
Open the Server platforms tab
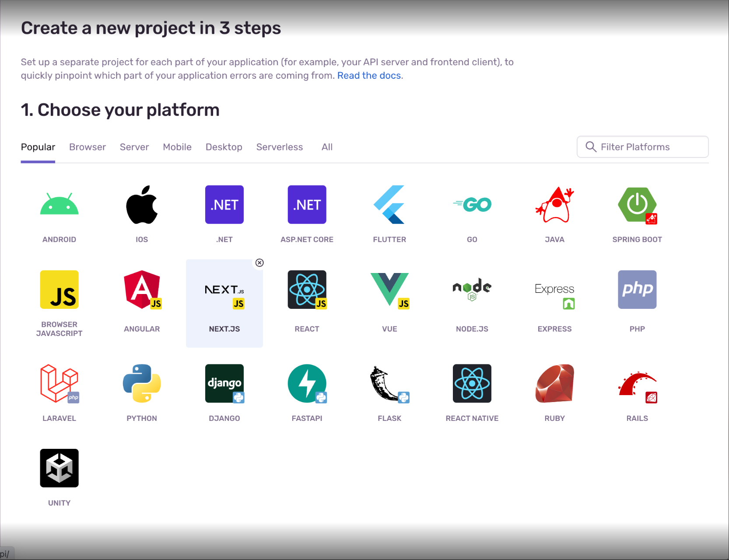pyautogui.click(x=134, y=147)
